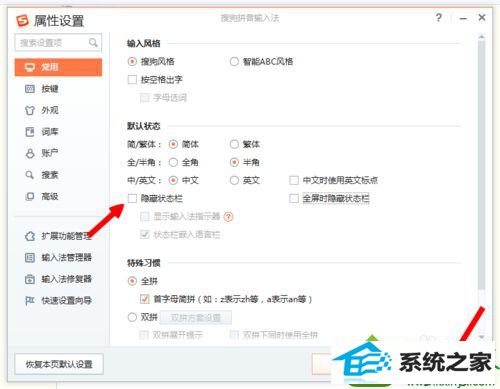
Task: Open the 外观 settings tab
Action: coord(50,110)
